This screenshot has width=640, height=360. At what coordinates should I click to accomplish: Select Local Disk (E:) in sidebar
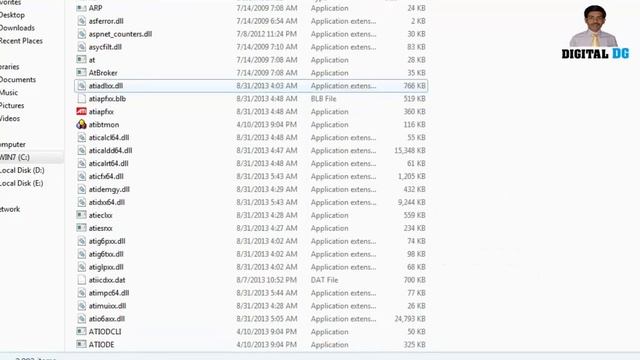[x=21, y=183]
